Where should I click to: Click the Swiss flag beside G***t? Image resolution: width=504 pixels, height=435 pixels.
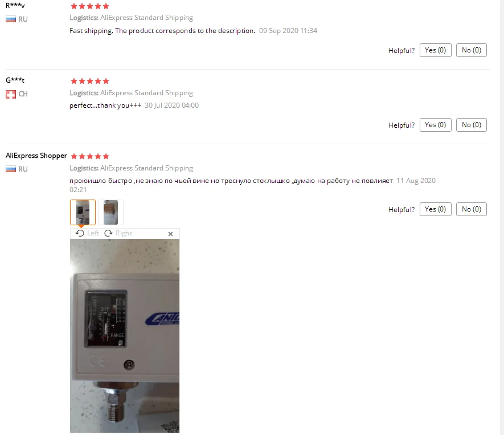coord(11,94)
